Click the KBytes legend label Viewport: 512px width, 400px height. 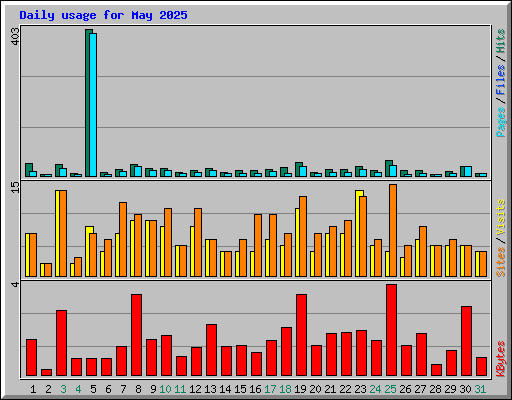tap(501, 359)
